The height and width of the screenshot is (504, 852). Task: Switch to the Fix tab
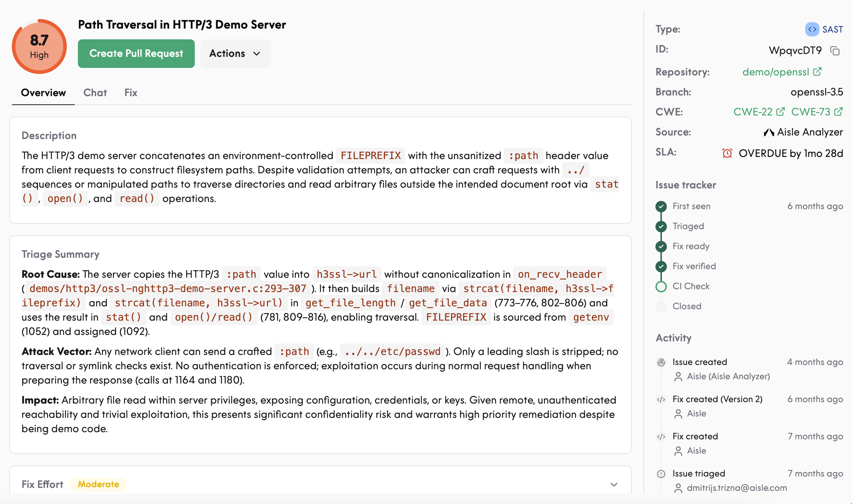(x=131, y=93)
